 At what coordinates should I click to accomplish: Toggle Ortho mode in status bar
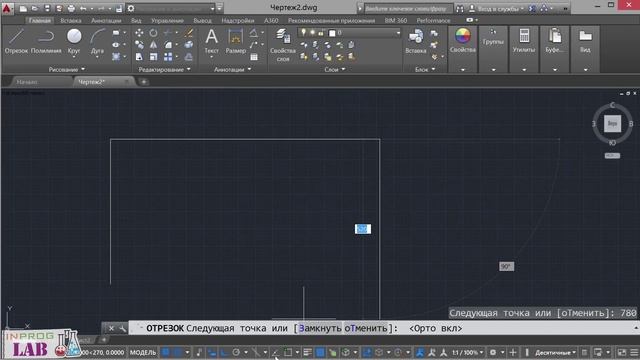224,352
